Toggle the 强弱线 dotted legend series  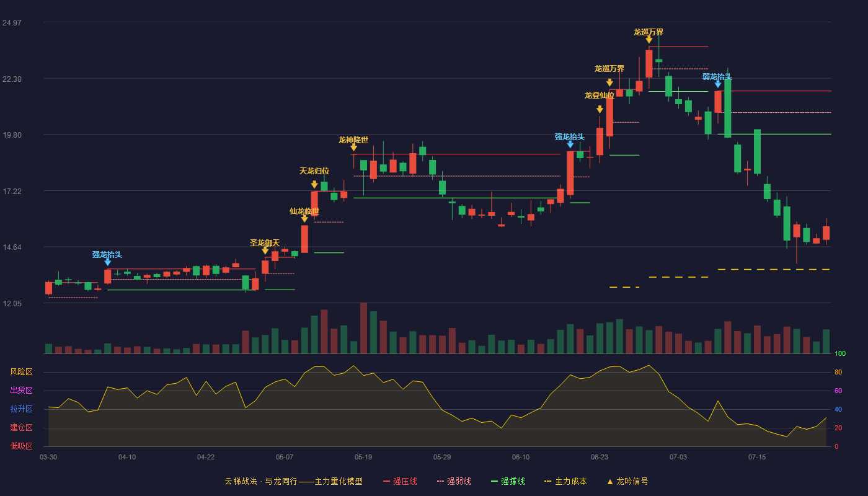click(454, 481)
